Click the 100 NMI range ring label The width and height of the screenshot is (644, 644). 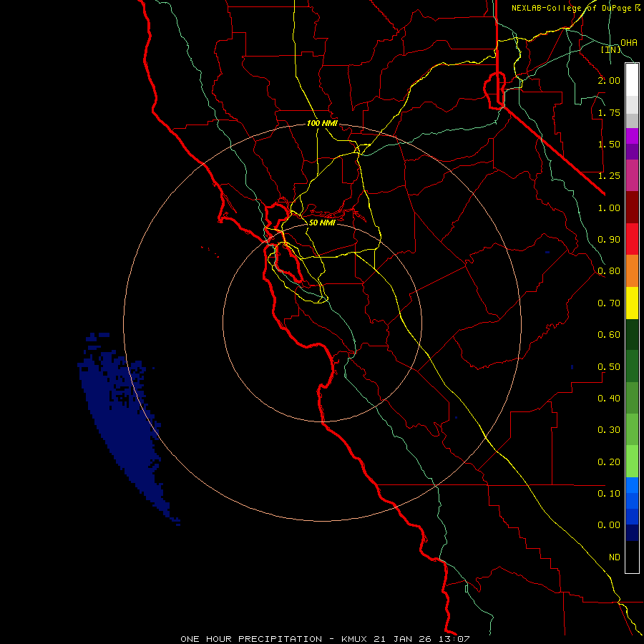coord(323,123)
